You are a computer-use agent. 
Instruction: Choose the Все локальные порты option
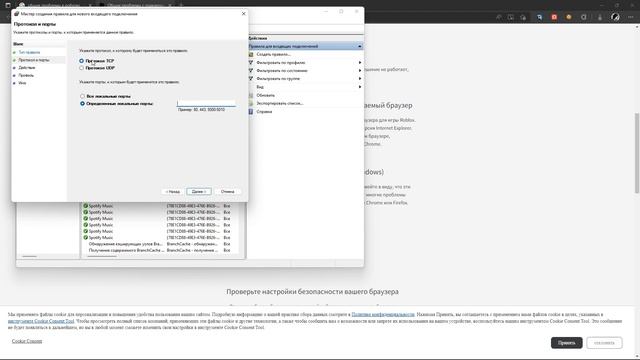[82, 96]
